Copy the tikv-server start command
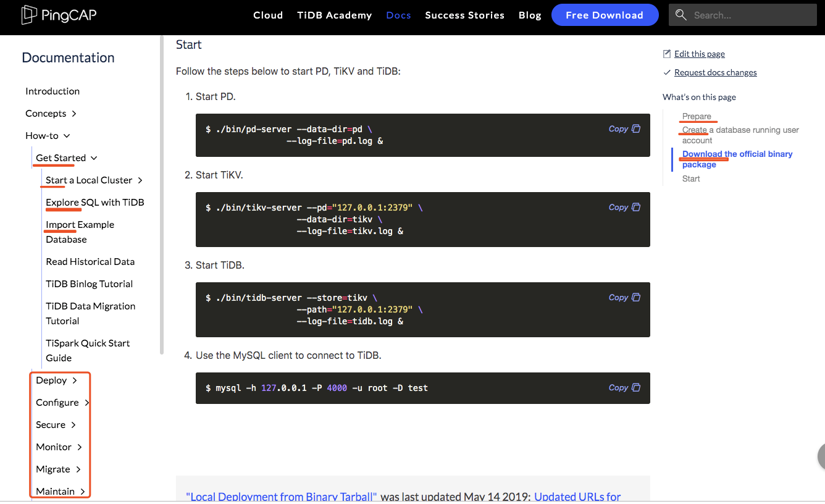 point(624,208)
